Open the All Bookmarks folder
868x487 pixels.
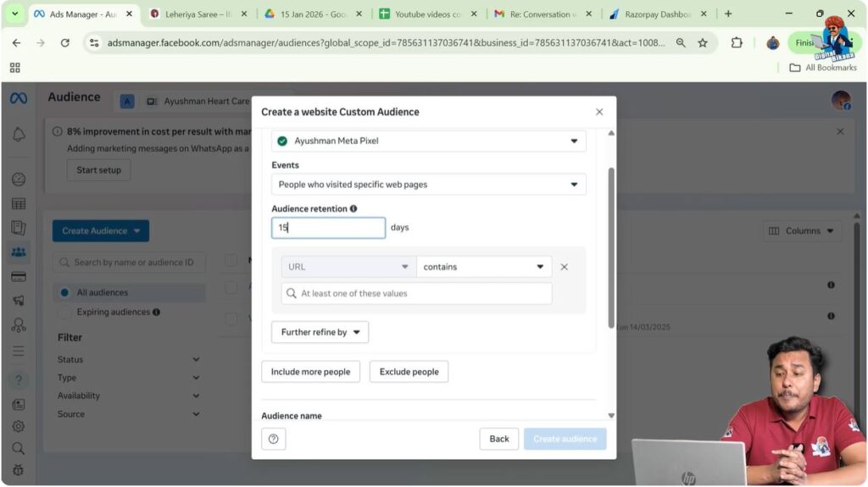pyautogui.click(x=823, y=68)
